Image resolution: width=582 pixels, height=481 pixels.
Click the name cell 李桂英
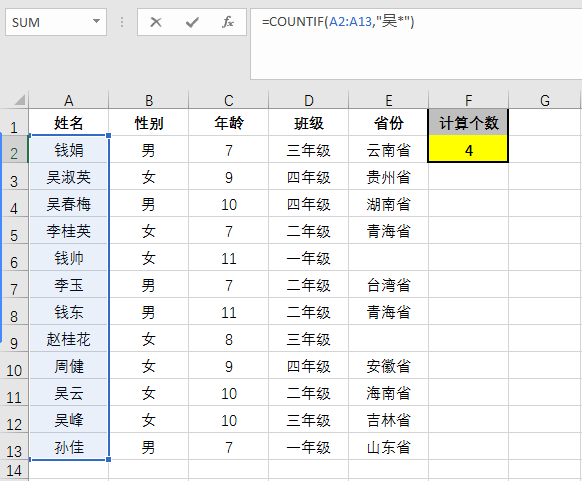[x=69, y=230]
